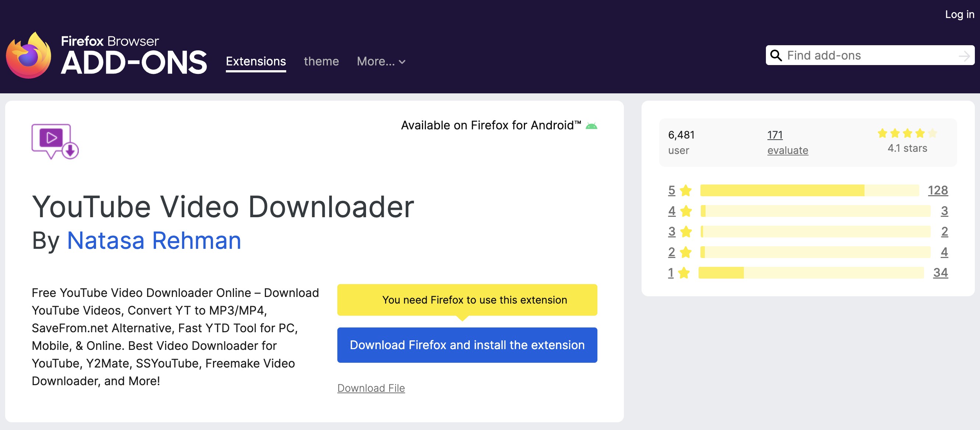Click the YouTube Video Downloader extension icon

click(x=55, y=141)
